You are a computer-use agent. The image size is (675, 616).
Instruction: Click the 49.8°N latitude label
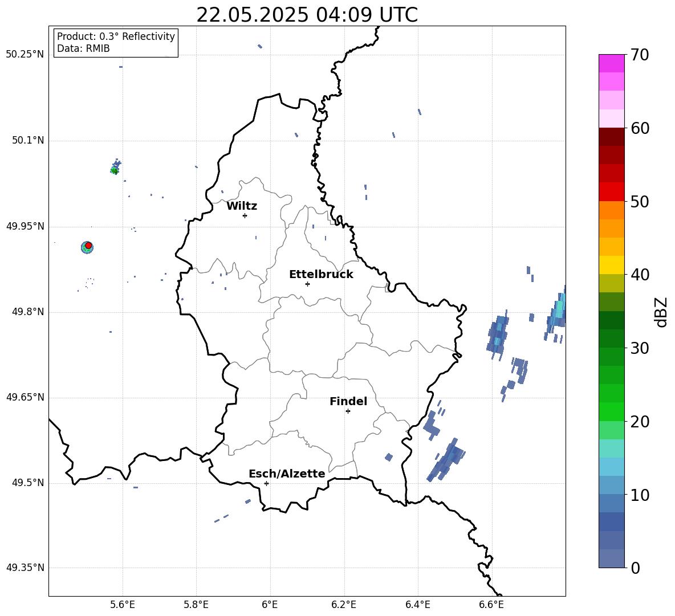click(27, 312)
